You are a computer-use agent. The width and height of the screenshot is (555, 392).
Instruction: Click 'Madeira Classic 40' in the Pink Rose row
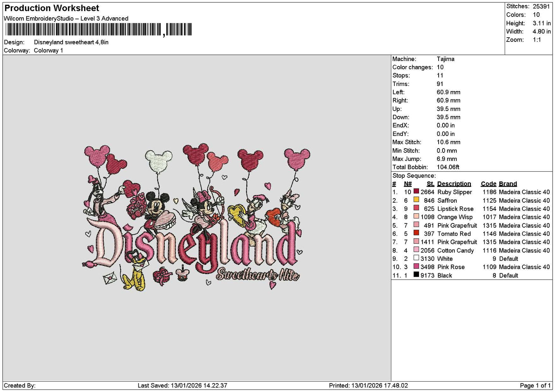524,267
